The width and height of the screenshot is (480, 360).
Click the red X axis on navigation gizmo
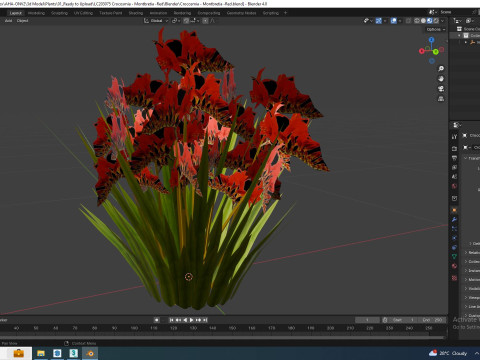click(x=422, y=51)
